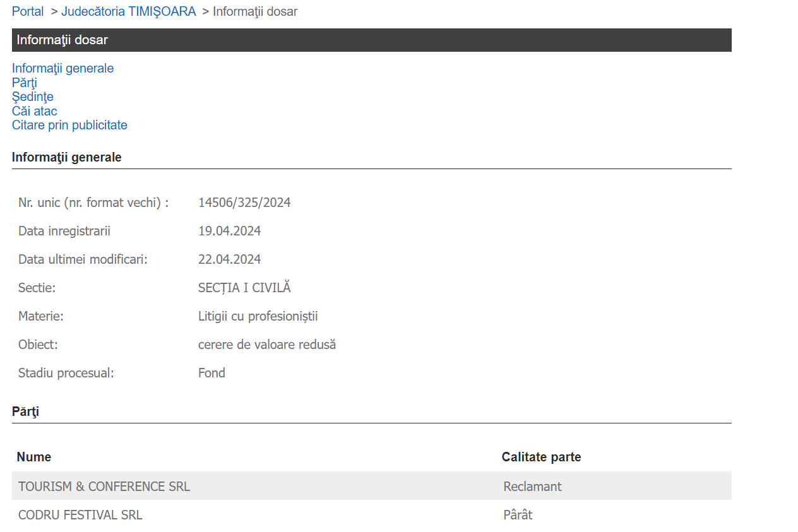Open the Şedinţe section link
798x532 pixels.
pyautogui.click(x=32, y=97)
